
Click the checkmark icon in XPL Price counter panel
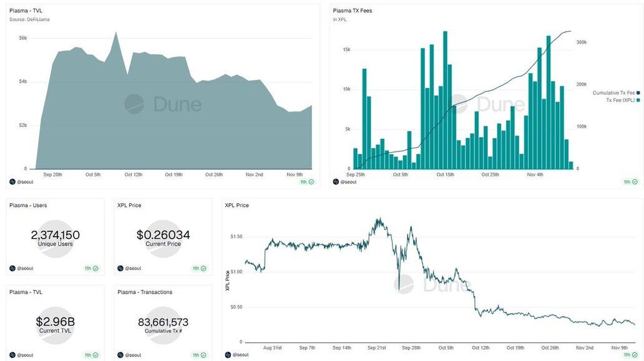[203, 268]
